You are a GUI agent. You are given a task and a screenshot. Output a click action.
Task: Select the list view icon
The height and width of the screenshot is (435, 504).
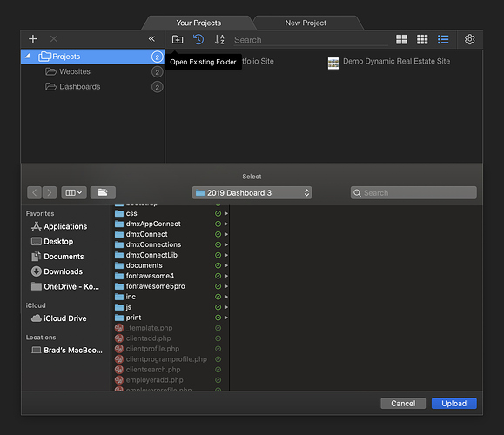click(443, 39)
